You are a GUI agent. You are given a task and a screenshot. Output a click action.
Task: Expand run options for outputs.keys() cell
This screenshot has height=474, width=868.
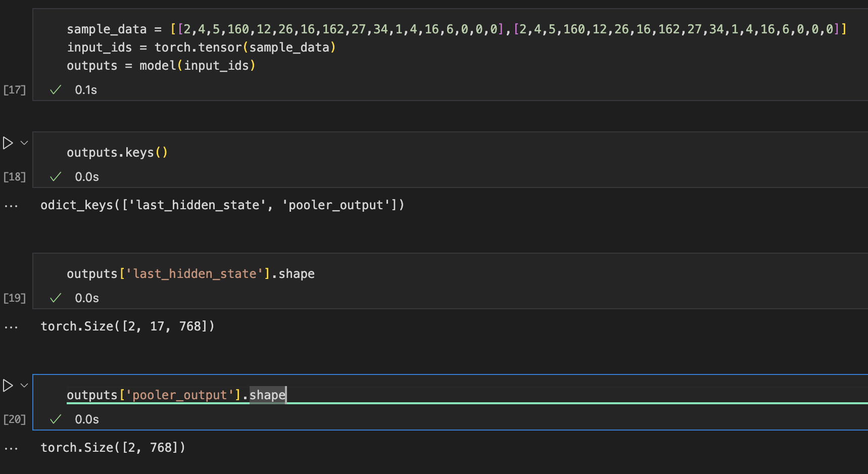[24, 143]
